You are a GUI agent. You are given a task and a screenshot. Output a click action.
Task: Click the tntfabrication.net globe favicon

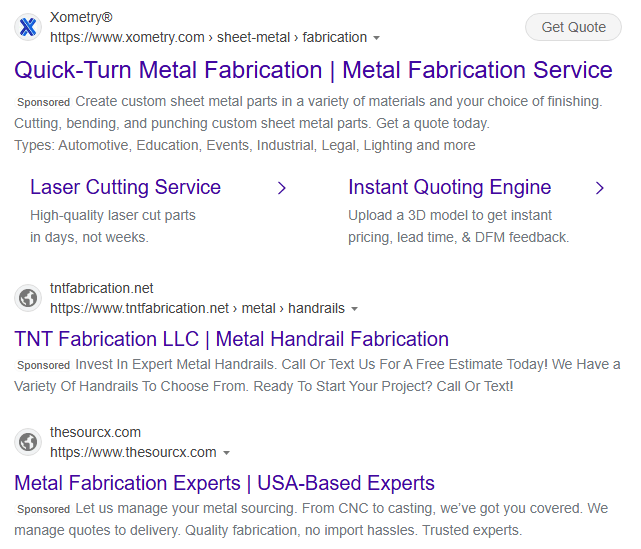tap(28, 298)
